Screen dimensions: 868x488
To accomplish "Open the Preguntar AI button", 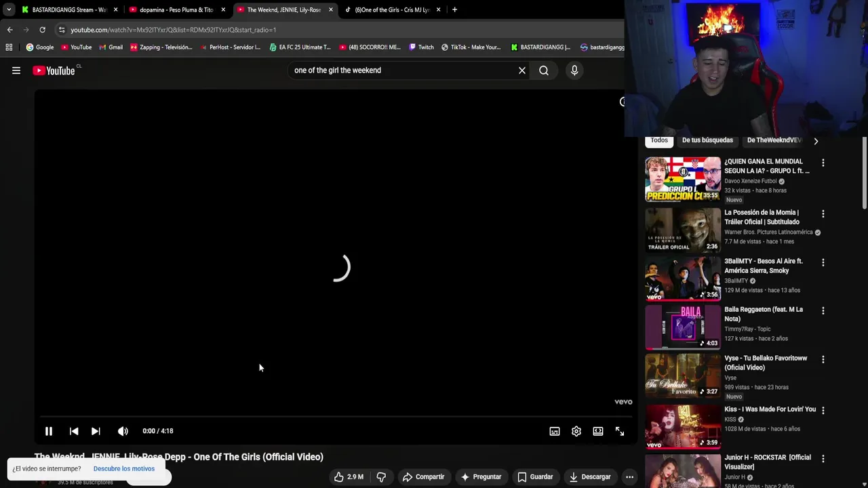I will (481, 476).
